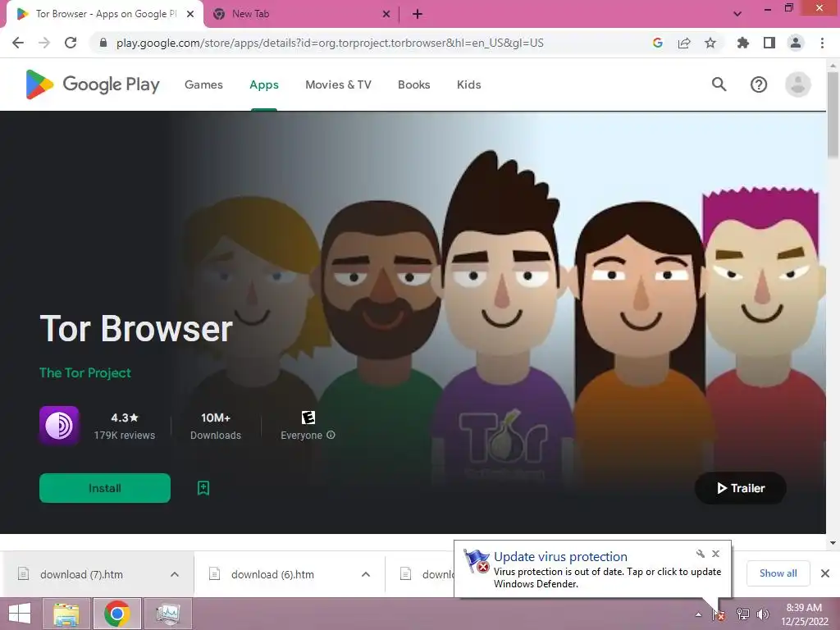Screen dimensions: 840x630
Task: Open Google Play search
Action: pos(719,84)
